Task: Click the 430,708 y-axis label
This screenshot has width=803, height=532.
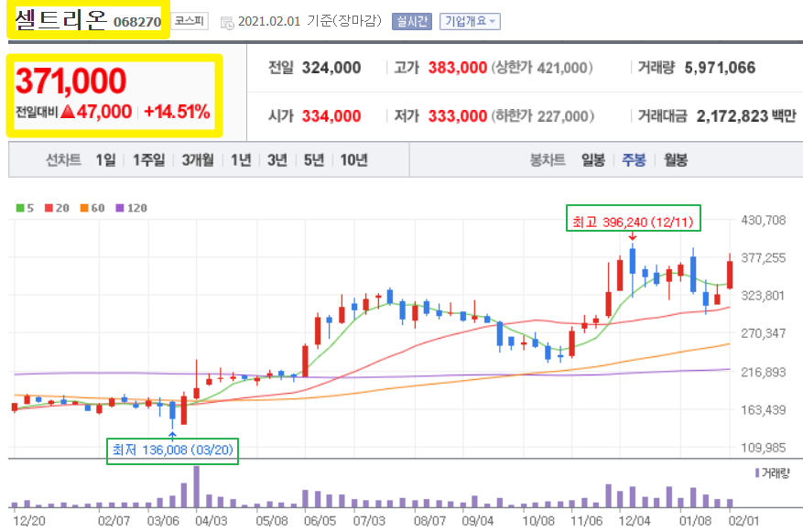Action: (x=763, y=220)
